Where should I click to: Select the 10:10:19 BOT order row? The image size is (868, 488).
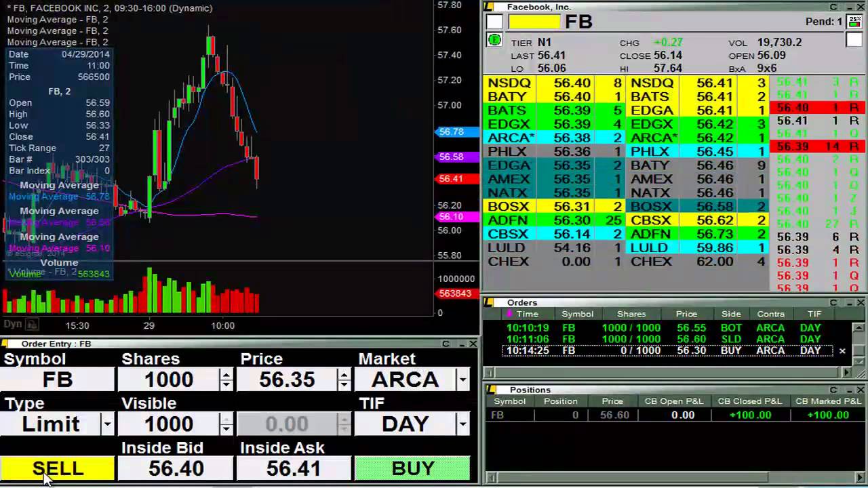(x=669, y=327)
